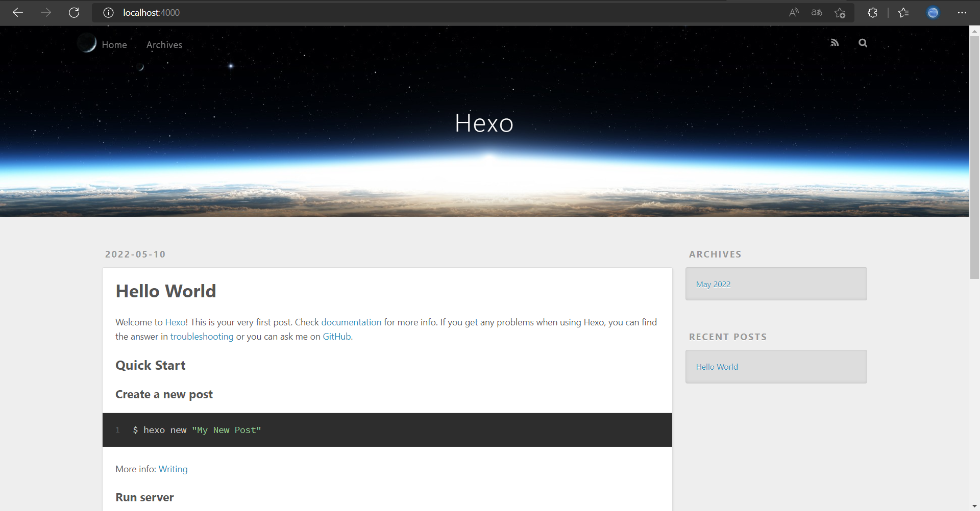
Task: Open the blog's RSS feed icon
Action: [835, 43]
